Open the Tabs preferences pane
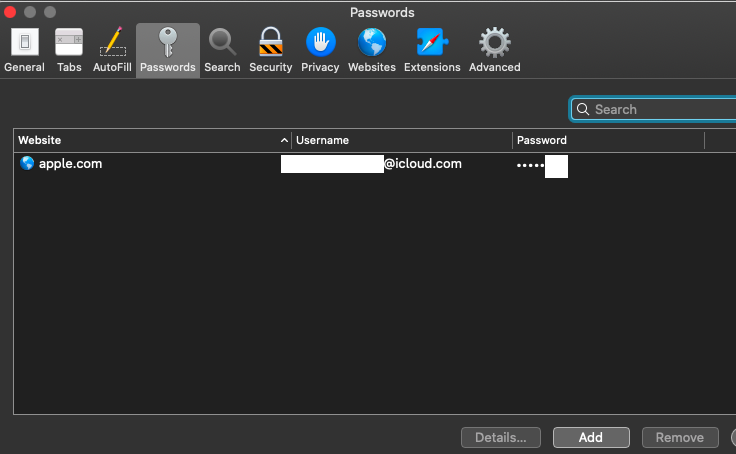Viewport: 736px width, 454px height. pos(69,50)
